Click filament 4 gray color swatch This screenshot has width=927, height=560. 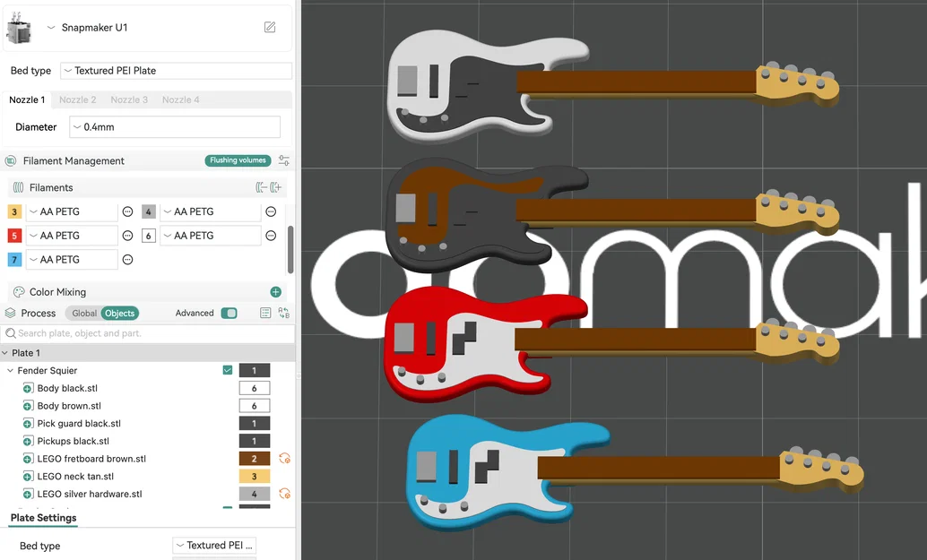tap(149, 211)
